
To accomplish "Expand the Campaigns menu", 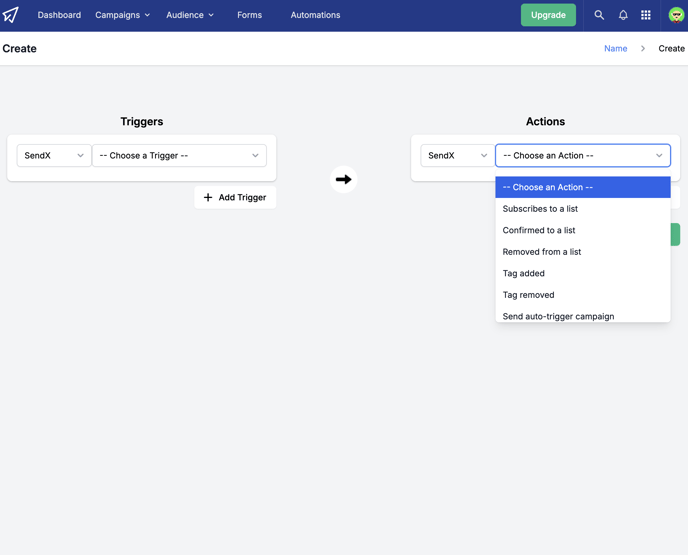I will tap(122, 15).
